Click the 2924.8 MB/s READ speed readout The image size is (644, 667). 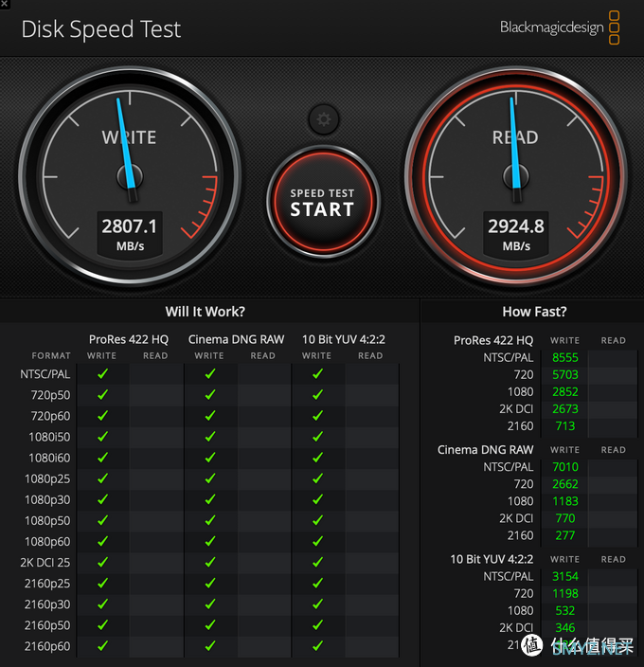(516, 234)
